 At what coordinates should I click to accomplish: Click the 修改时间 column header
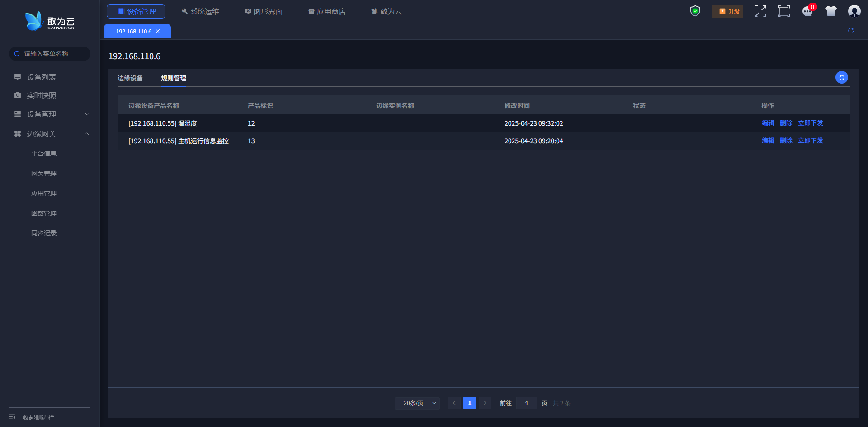[517, 106]
